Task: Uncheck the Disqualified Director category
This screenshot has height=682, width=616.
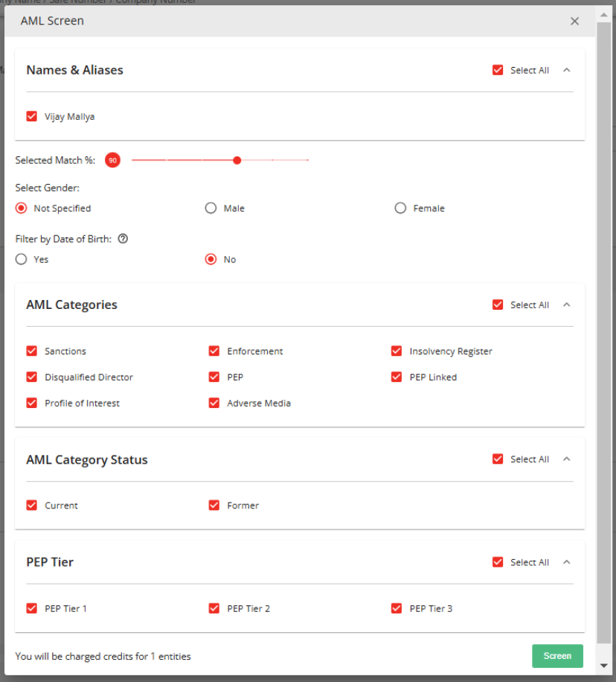Action: pyautogui.click(x=32, y=377)
